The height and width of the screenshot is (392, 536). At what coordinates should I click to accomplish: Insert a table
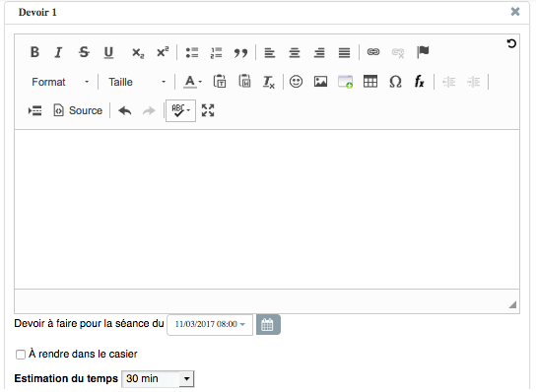370,82
